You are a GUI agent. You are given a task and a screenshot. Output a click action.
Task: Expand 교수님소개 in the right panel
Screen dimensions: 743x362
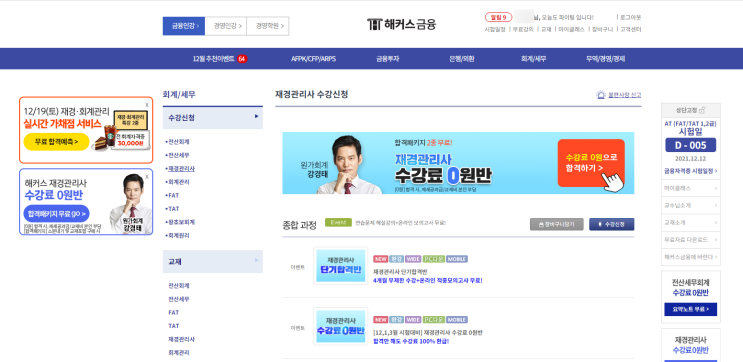tap(690, 205)
